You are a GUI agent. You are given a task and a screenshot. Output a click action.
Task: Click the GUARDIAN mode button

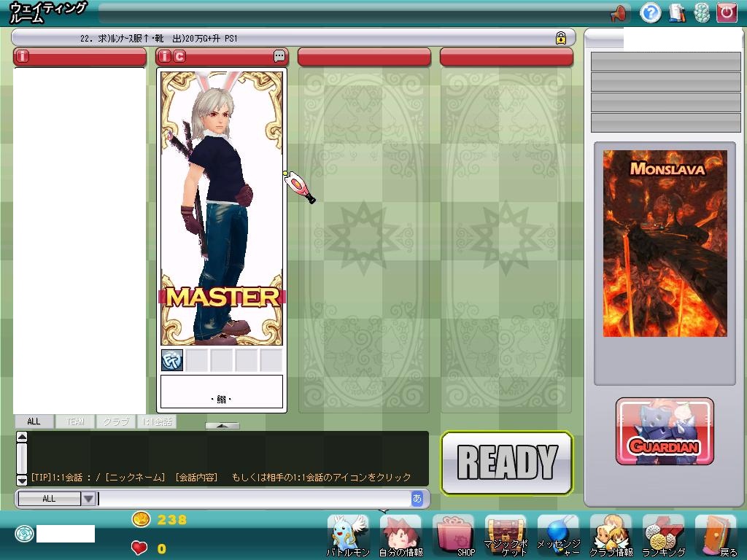[x=665, y=432]
